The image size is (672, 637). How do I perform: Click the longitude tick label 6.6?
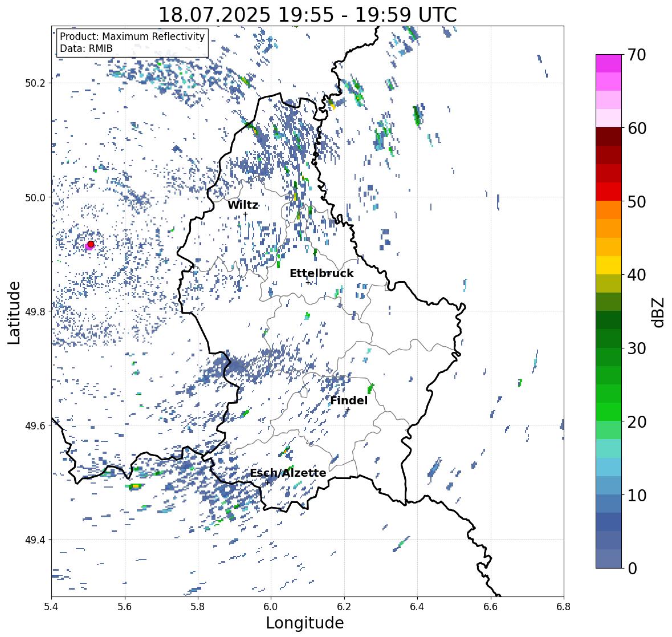[x=491, y=606]
